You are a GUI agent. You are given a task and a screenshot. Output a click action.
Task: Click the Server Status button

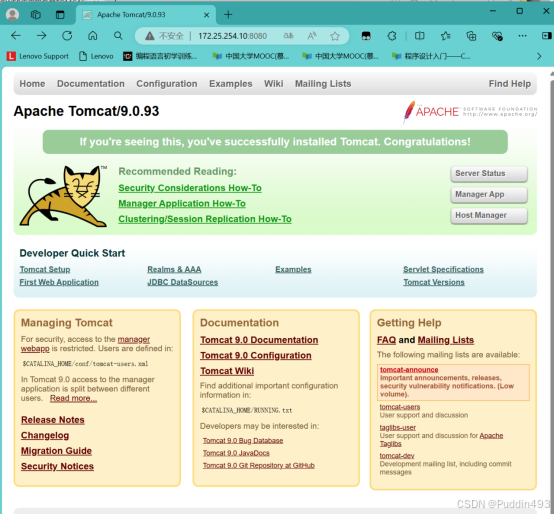[489, 173]
